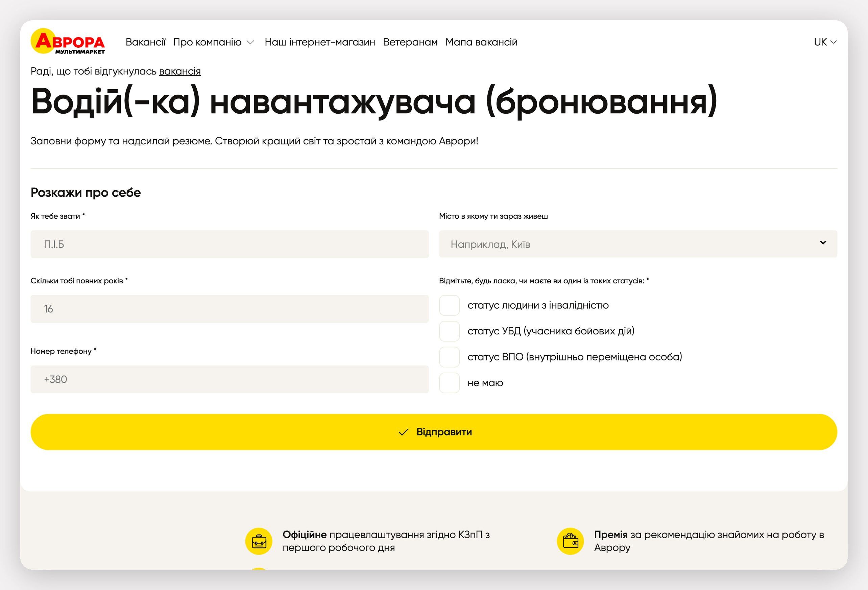Check 'статус людини з інвалідністю' box

click(x=449, y=305)
